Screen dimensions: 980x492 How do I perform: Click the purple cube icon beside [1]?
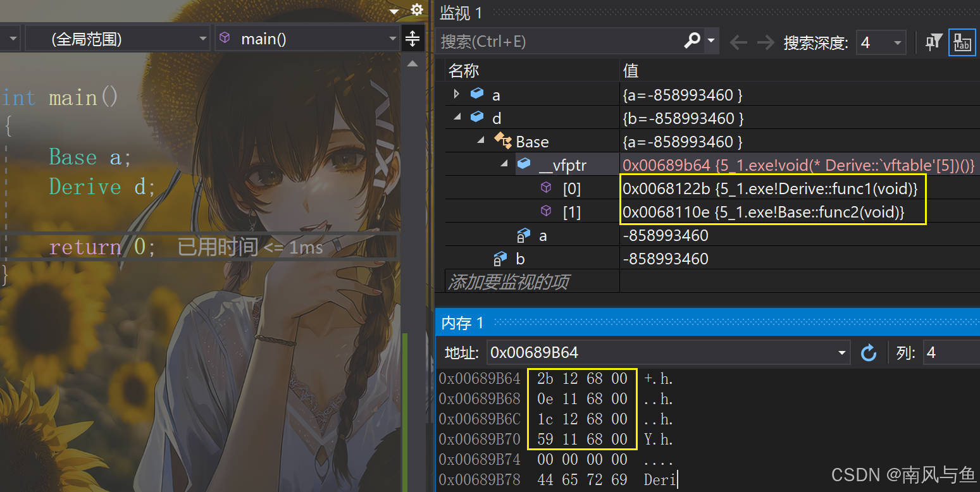pos(546,211)
